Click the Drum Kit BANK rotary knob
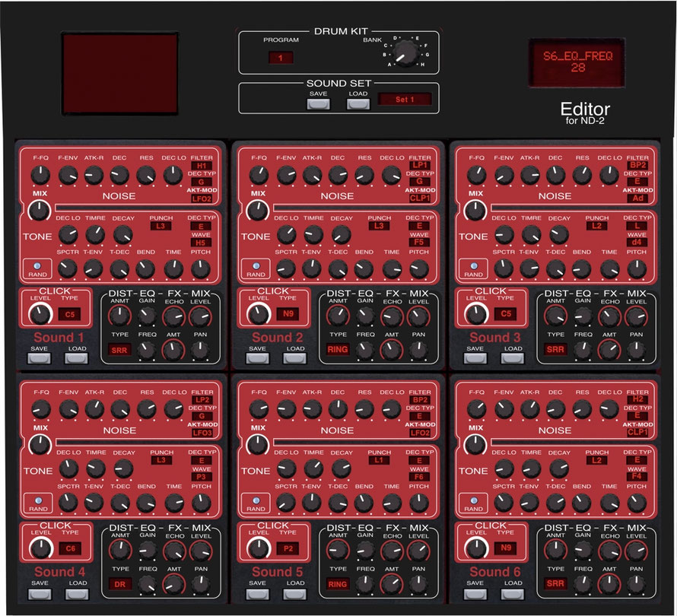The image size is (677, 616). click(x=406, y=53)
